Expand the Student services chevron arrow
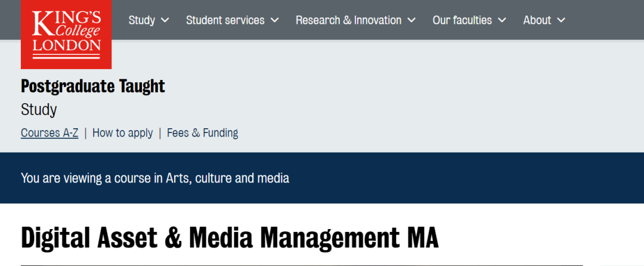This screenshot has width=644, height=266. click(x=274, y=20)
